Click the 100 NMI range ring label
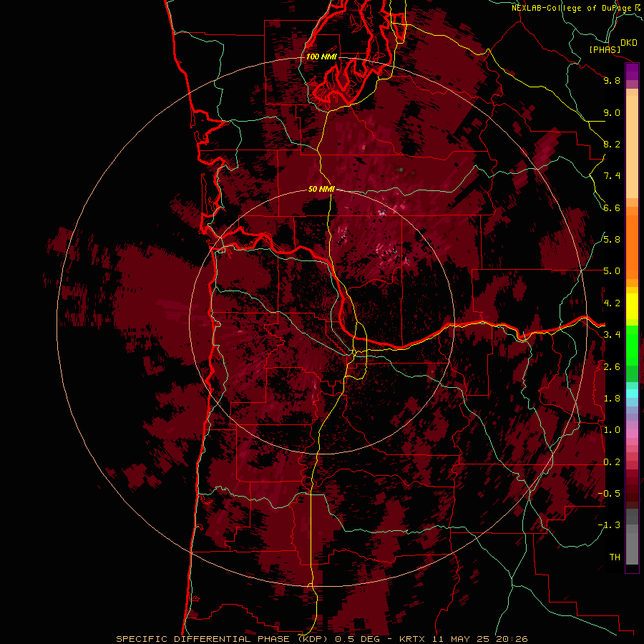Image resolution: width=644 pixels, height=644 pixels. (x=321, y=57)
